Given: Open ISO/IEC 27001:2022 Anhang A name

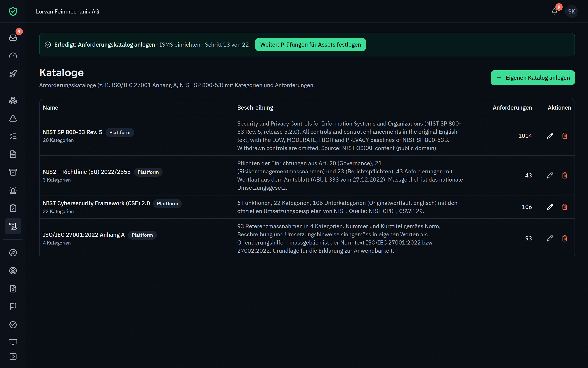Looking at the screenshot, I should click(x=84, y=235).
